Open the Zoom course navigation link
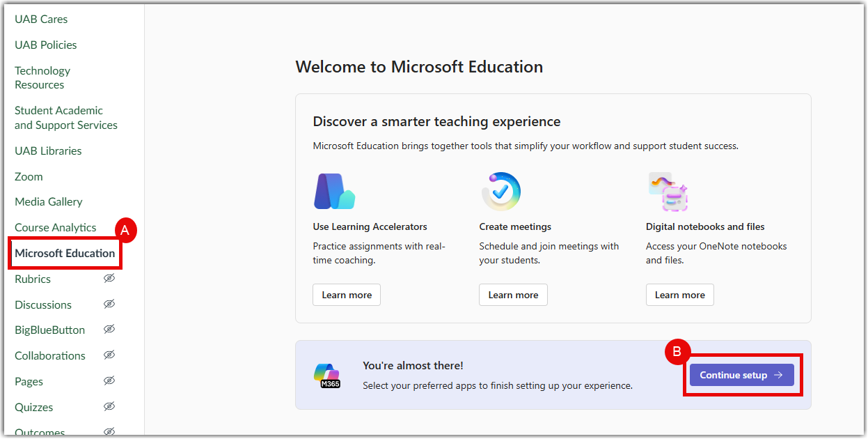The width and height of the screenshot is (868, 439). pos(29,176)
